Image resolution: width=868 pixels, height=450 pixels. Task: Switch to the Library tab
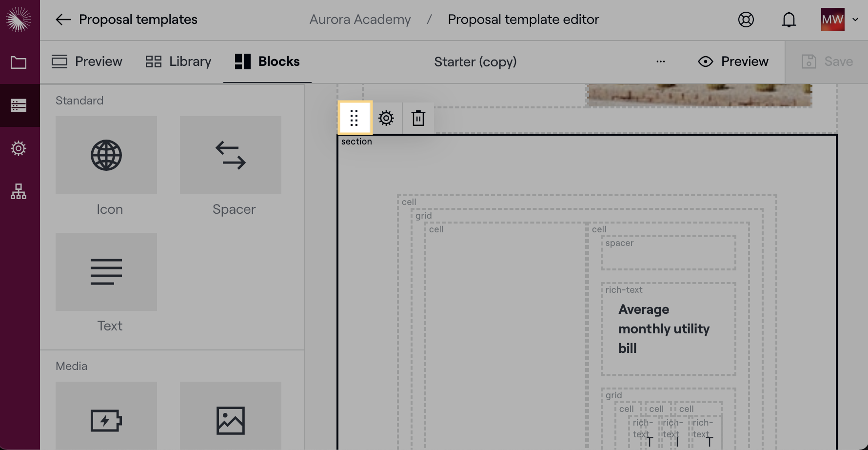coord(178,61)
